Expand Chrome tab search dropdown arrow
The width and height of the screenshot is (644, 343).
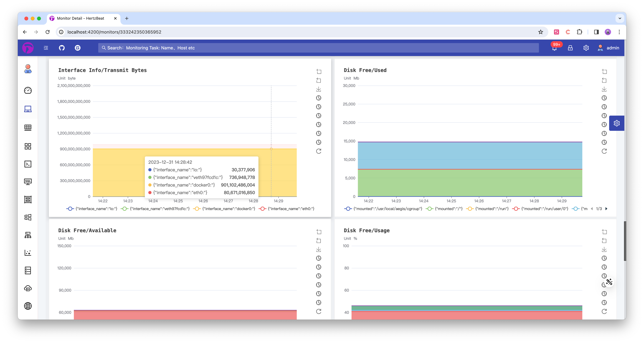tap(620, 18)
